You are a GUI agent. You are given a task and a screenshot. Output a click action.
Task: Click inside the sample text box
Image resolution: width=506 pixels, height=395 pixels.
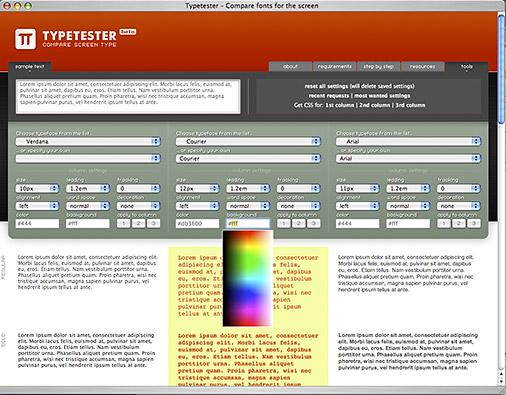coord(128,96)
